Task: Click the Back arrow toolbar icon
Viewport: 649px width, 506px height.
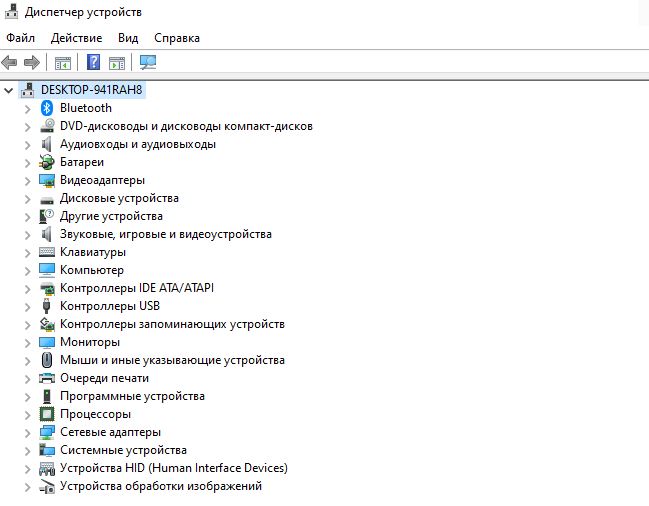Action: click(9, 63)
